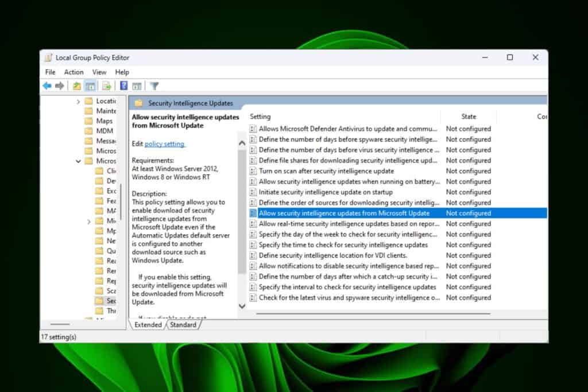The image size is (588, 392).
Task: Click the Forward navigation arrow
Action: coord(59,86)
